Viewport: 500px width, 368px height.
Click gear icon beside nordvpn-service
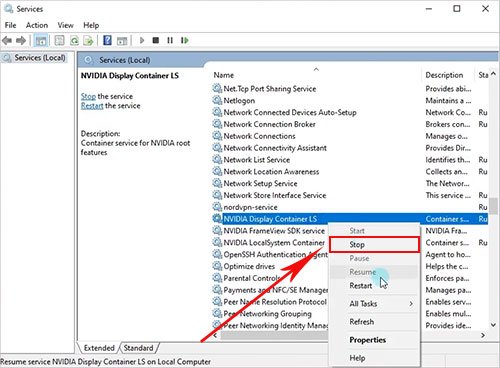[217, 207]
